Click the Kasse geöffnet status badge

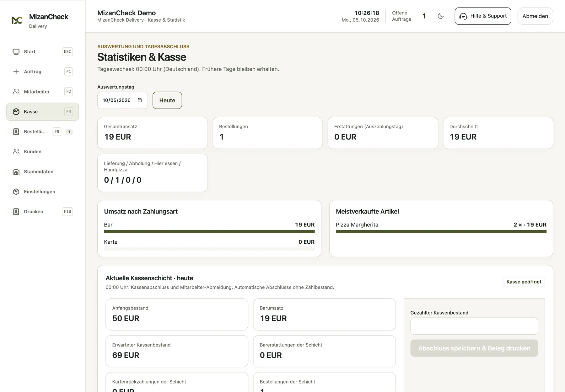pyautogui.click(x=524, y=282)
